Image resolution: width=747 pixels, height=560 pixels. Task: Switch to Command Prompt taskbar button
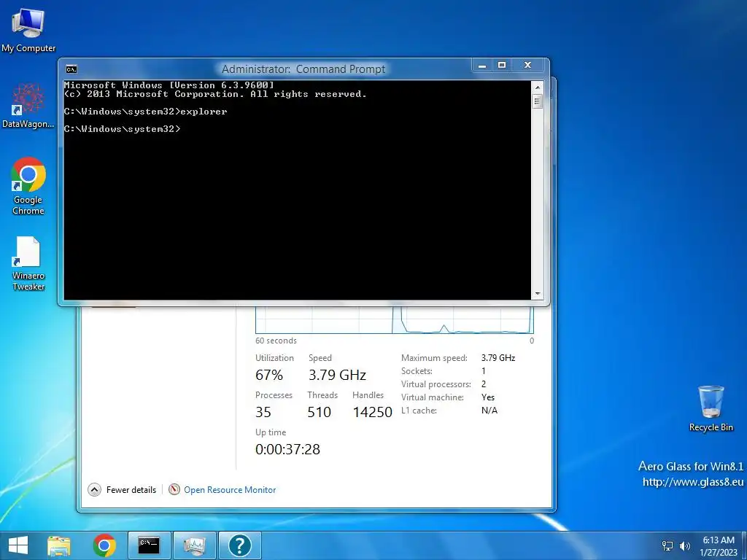point(149,545)
